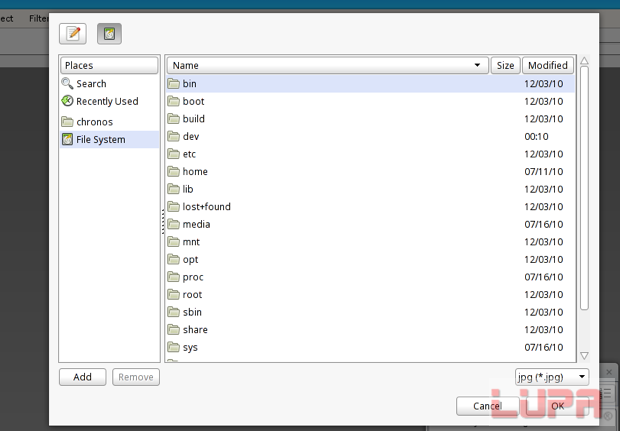The width and height of the screenshot is (620, 431).
Task: Click the pencil type-a-filename icon
Action: click(x=73, y=34)
